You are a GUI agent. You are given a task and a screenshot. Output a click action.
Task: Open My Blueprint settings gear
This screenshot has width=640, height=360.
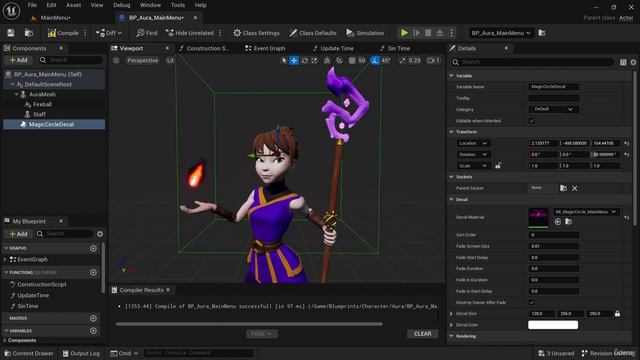(100, 234)
